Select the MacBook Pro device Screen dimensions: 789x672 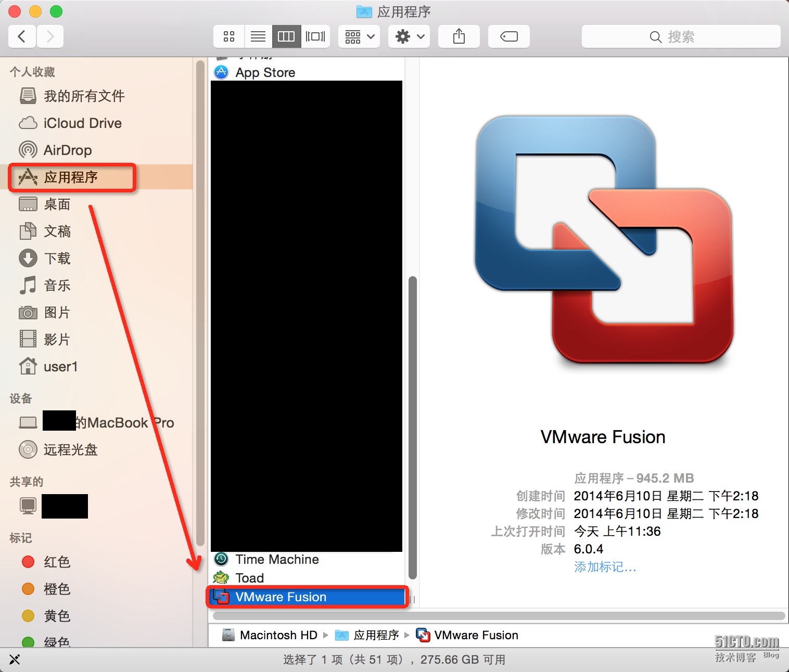pyautogui.click(x=96, y=422)
